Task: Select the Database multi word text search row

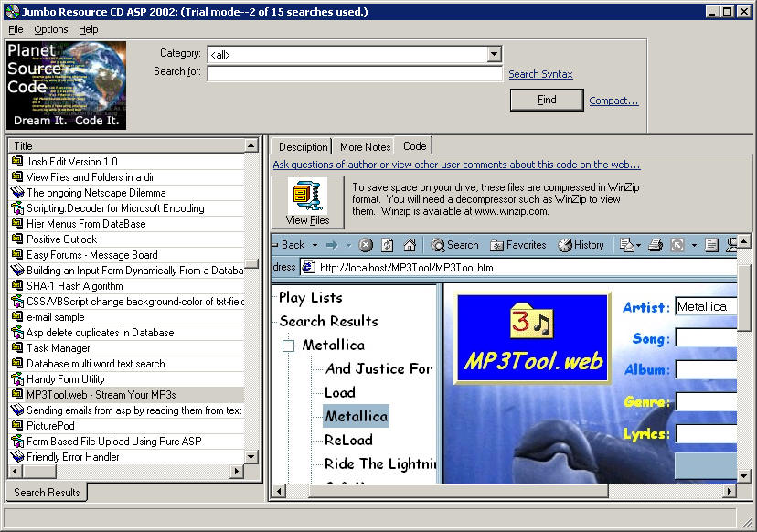Action: [x=126, y=364]
